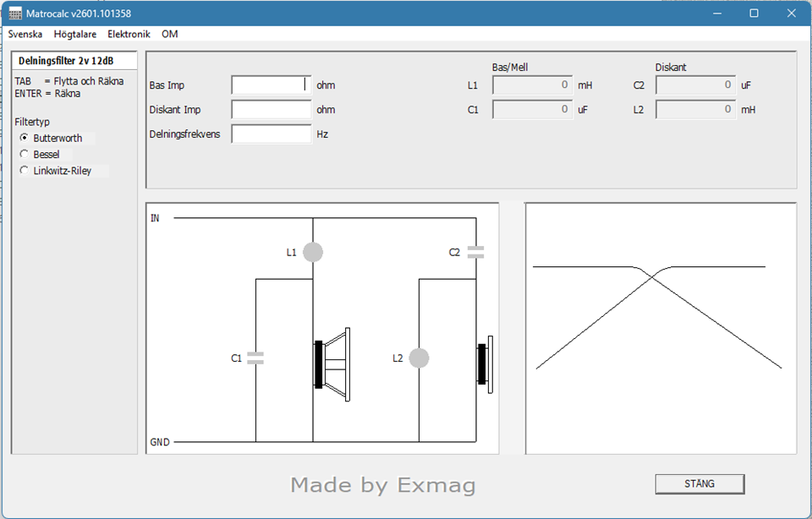Click the Delningsfrekvens Hz input box
Image resolution: width=812 pixels, height=519 pixels.
click(x=272, y=134)
